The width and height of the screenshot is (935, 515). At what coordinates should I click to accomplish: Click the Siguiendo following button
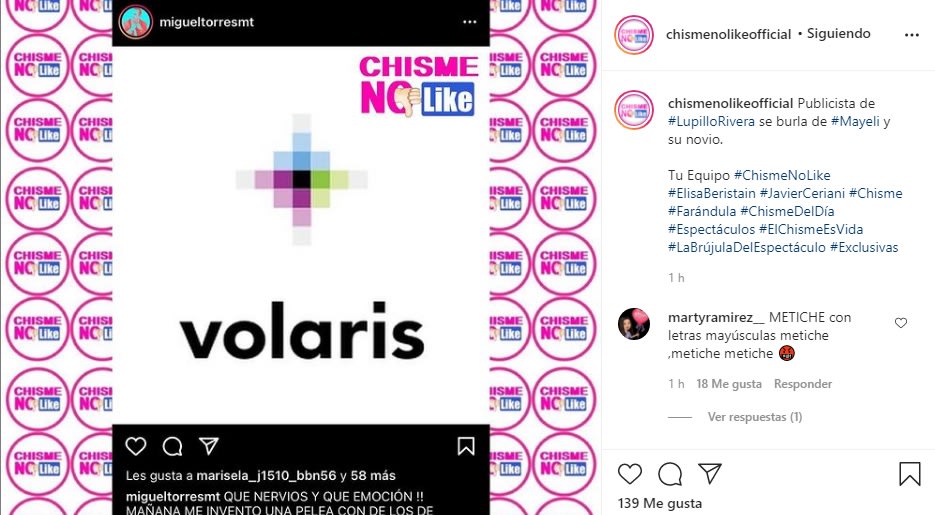click(x=838, y=34)
